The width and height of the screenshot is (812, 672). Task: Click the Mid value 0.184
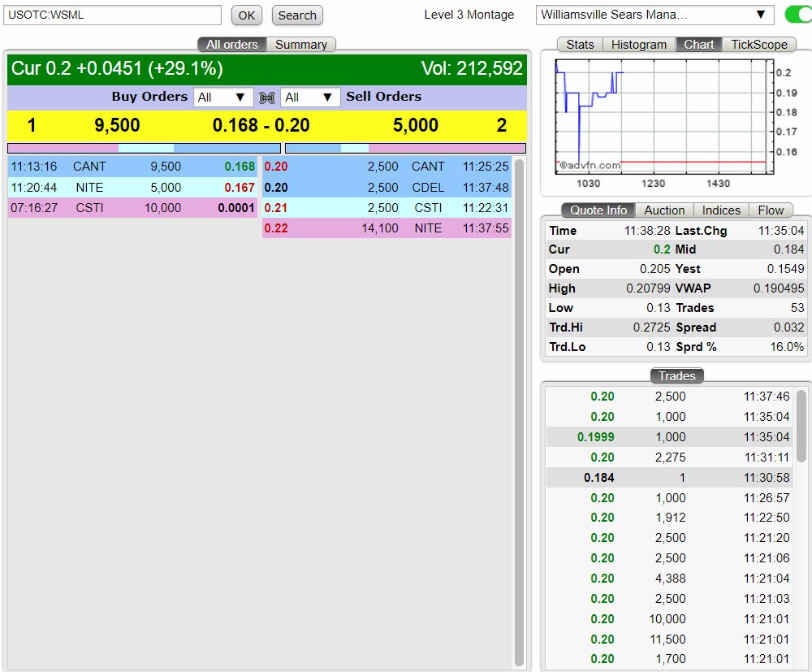point(788,249)
